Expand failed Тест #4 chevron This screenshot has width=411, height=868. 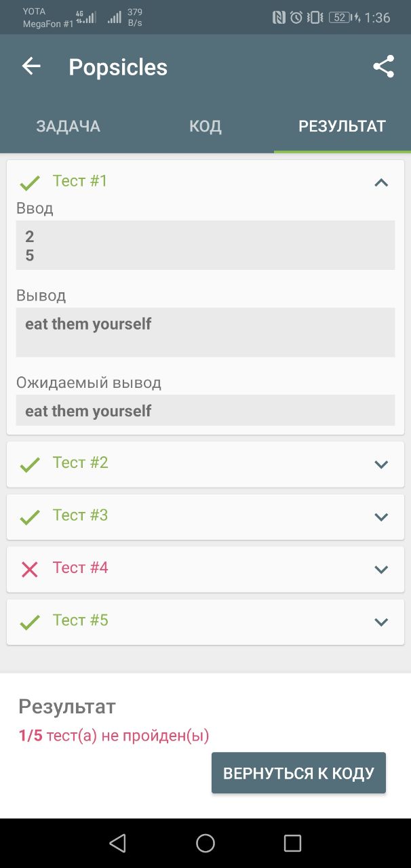381,570
